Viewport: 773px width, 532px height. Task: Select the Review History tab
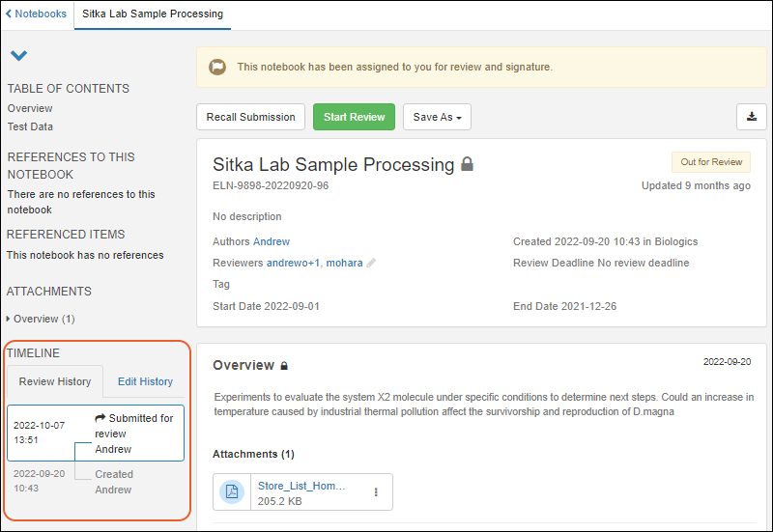tap(55, 381)
